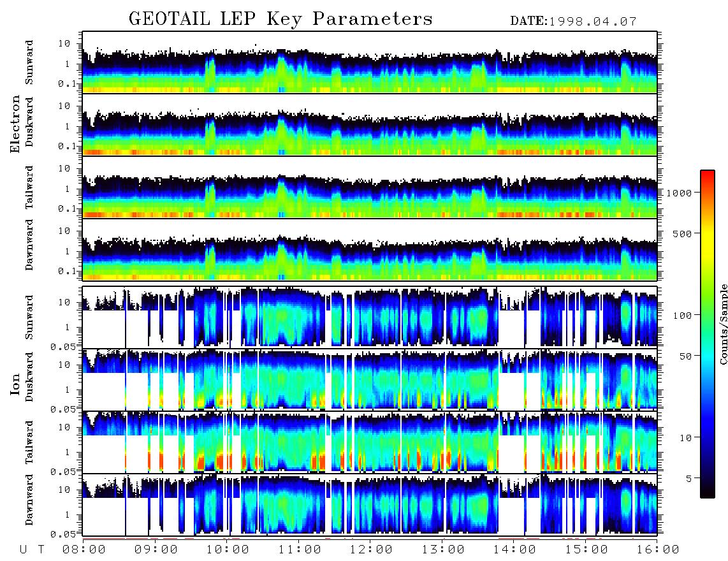This screenshot has height=561, width=728.
Task: Click the 11:00 time tick label
Action: click(x=300, y=550)
